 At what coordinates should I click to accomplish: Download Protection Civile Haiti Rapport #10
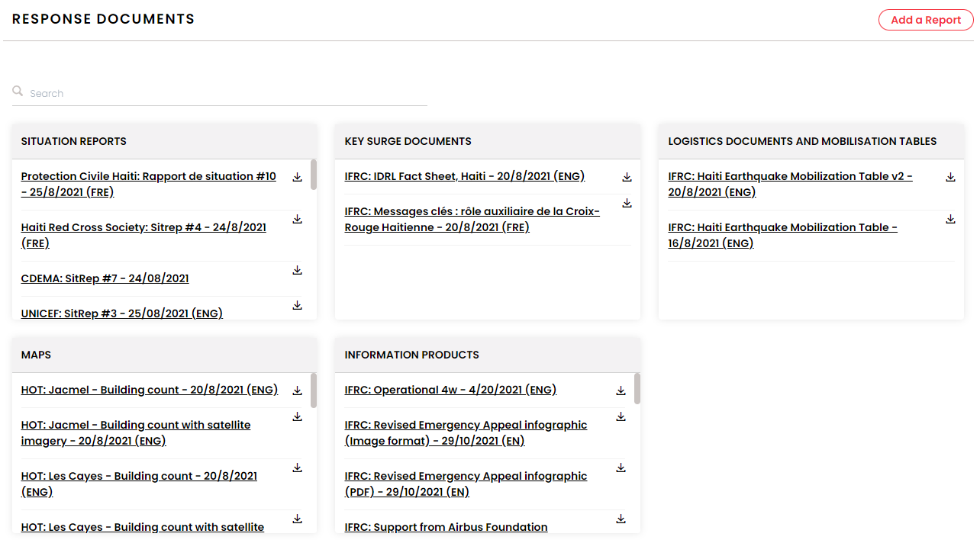point(298,177)
